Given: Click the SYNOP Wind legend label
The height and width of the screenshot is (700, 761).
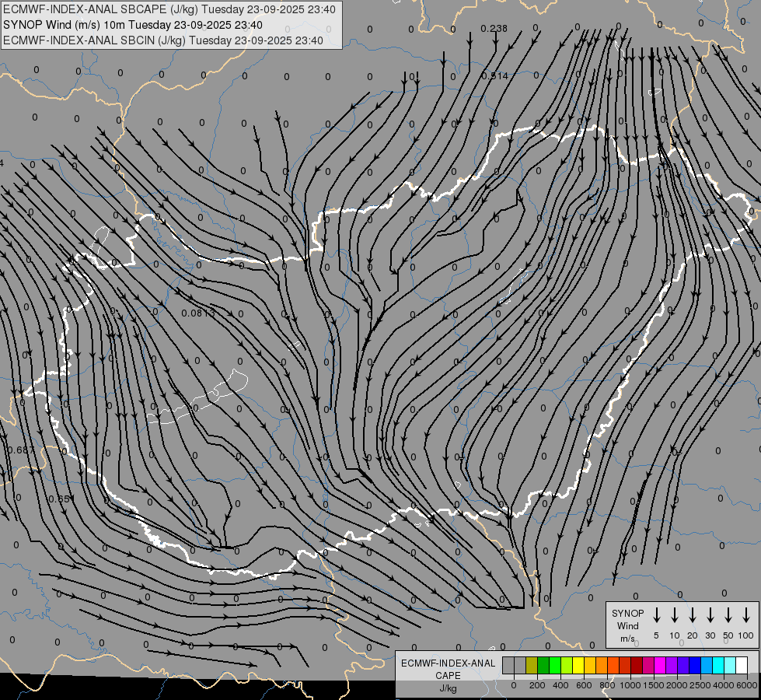Looking at the screenshot, I should (x=628, y=620).
